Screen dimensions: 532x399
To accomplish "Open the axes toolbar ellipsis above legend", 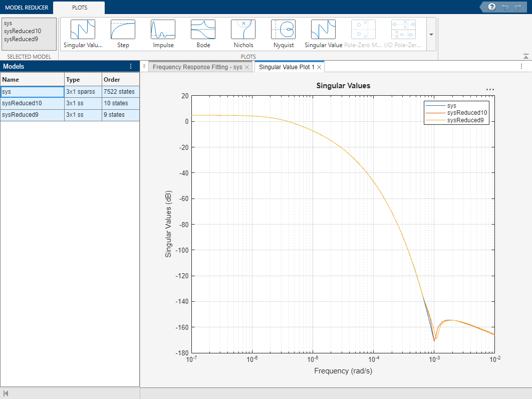I will click(x=490, y=90).
